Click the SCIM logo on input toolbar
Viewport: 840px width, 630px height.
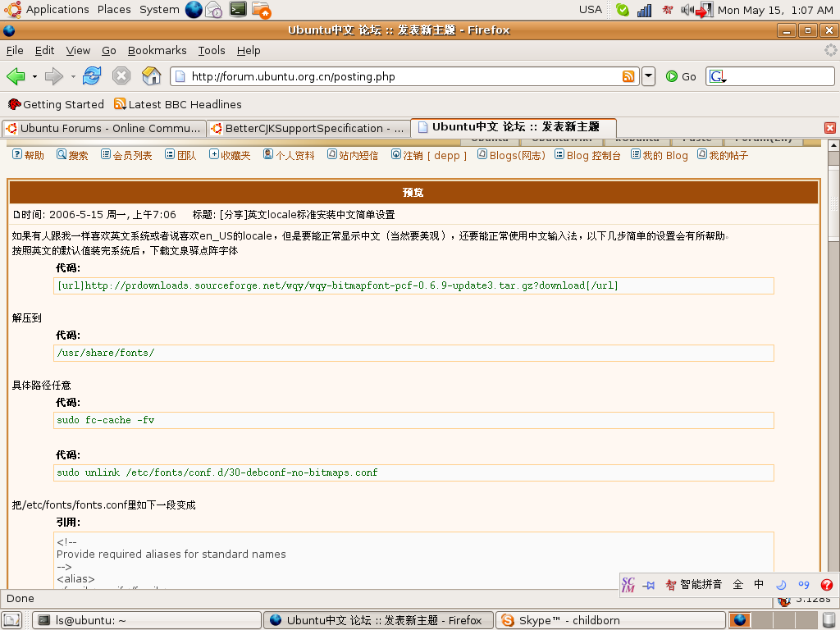pos(628,584)
